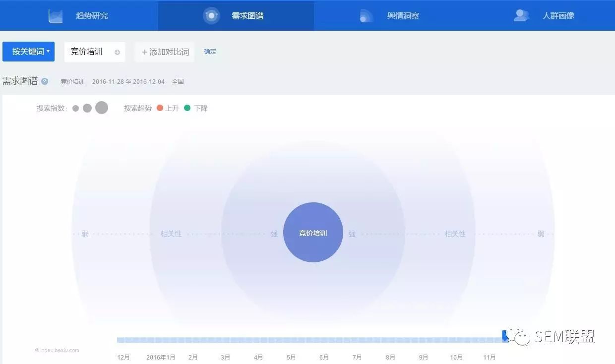Open the 按关键词 dropdown
This screenshot has width=615, height=364.
coord(28,52)
